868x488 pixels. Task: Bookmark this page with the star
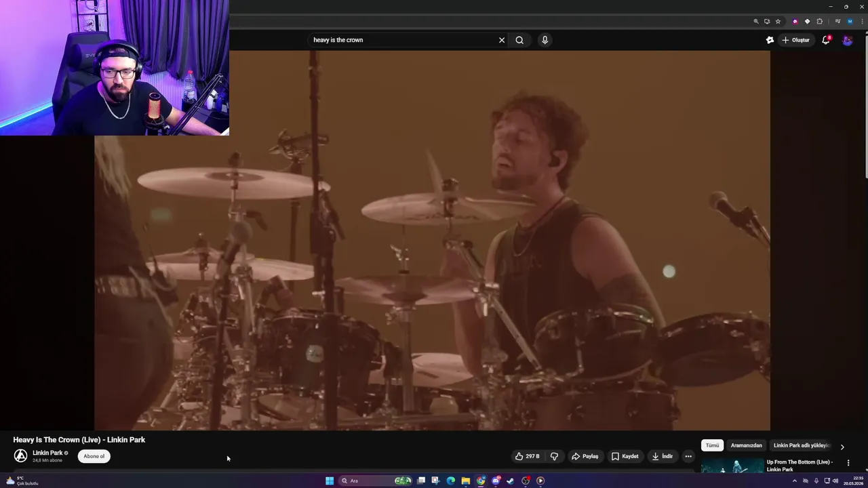point(778,22)
